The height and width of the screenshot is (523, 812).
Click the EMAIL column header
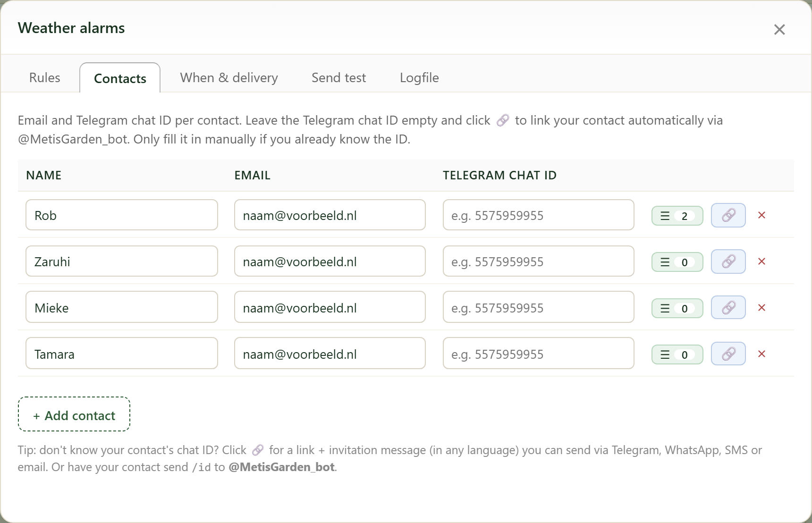pos(253,175)
